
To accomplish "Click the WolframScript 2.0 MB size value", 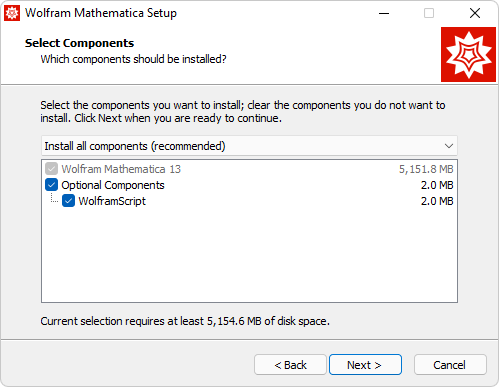I will coord(437,201).
